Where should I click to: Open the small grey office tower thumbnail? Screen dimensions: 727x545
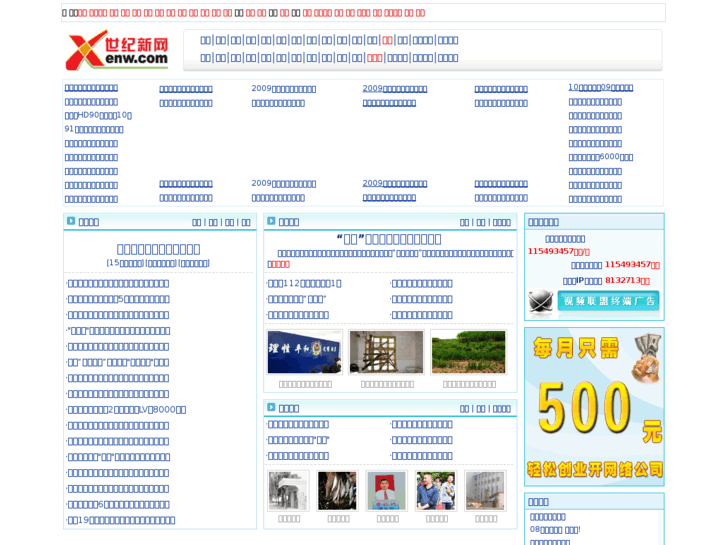pyautogui.click(x=485, y=491)
